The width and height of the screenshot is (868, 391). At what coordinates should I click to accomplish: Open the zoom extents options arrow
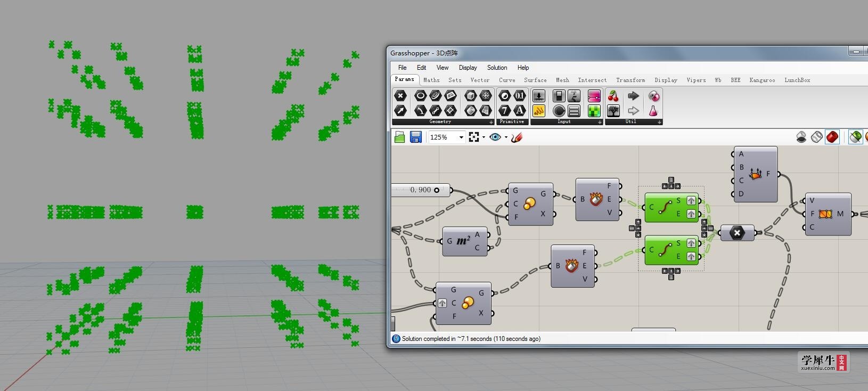tap(484, 137)
